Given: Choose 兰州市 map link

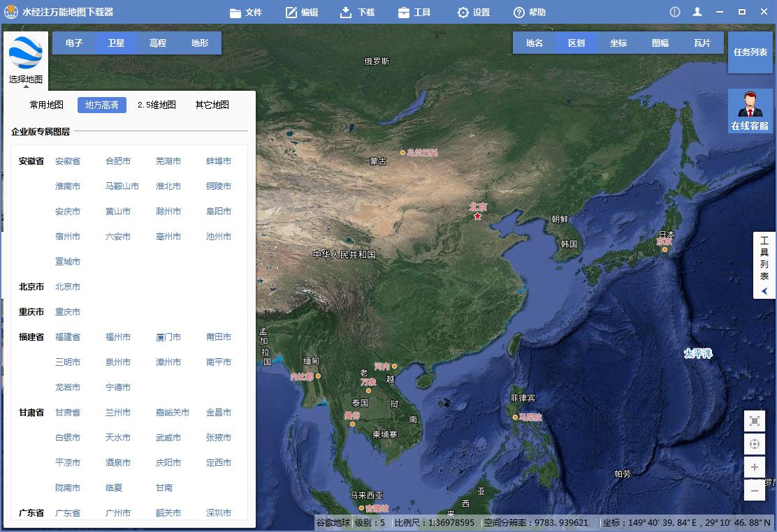Looking at the screenshot, I should [x=118, y=412].
